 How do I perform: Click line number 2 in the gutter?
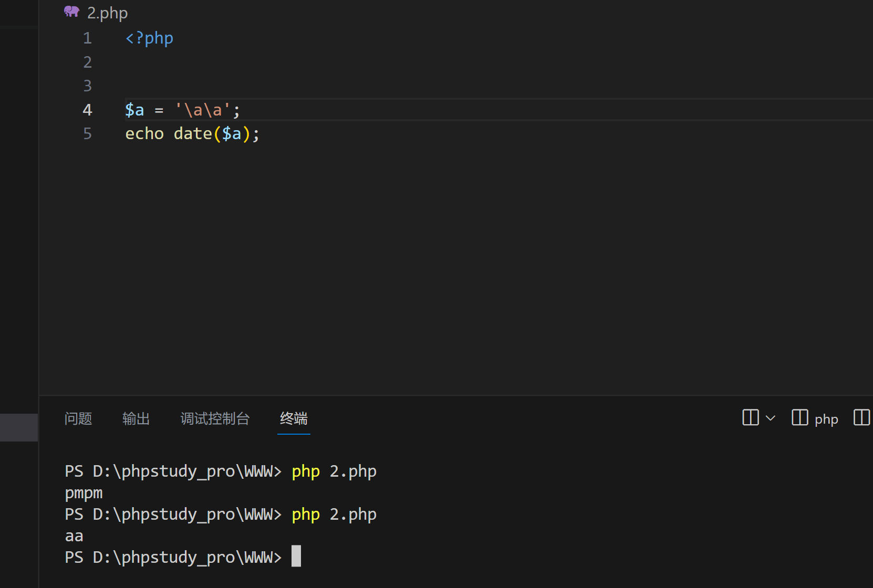click(87, 62)
